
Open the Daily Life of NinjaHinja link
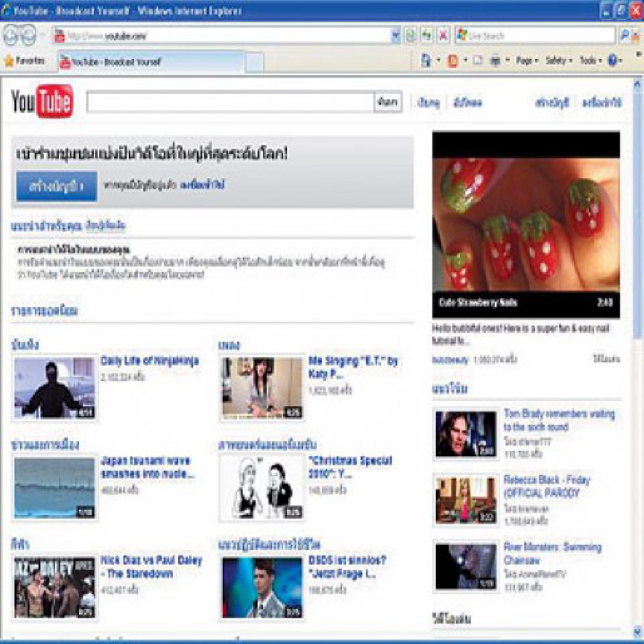(x=150, y=361)
